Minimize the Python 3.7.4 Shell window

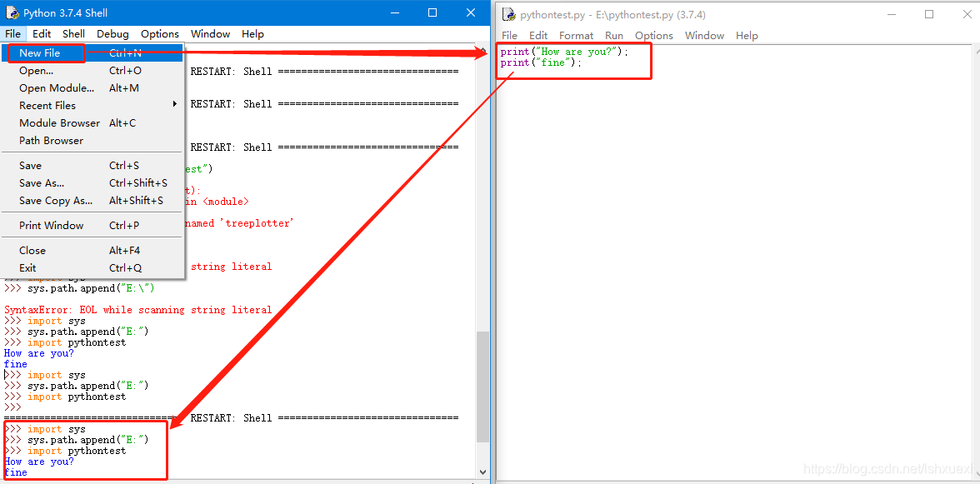395,12
